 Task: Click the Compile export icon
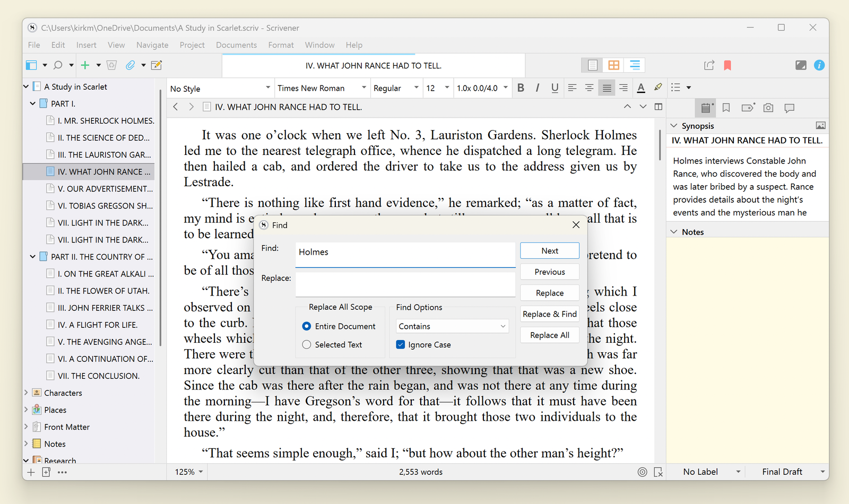(x=709, y=65)
